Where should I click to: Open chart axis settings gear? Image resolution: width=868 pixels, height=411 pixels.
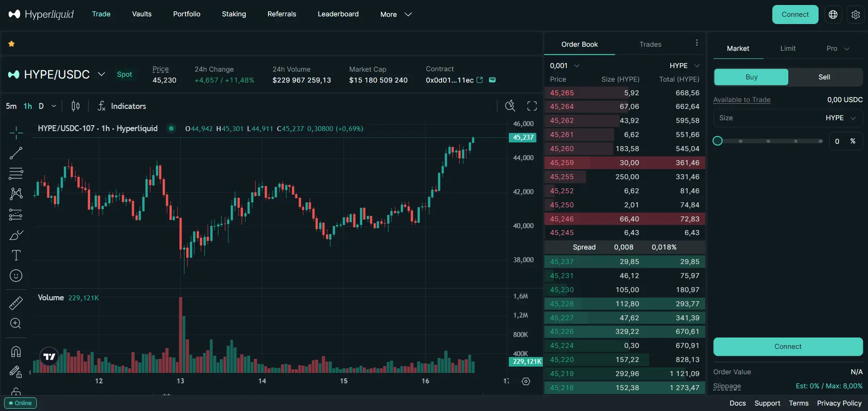[x=526, y=382]
